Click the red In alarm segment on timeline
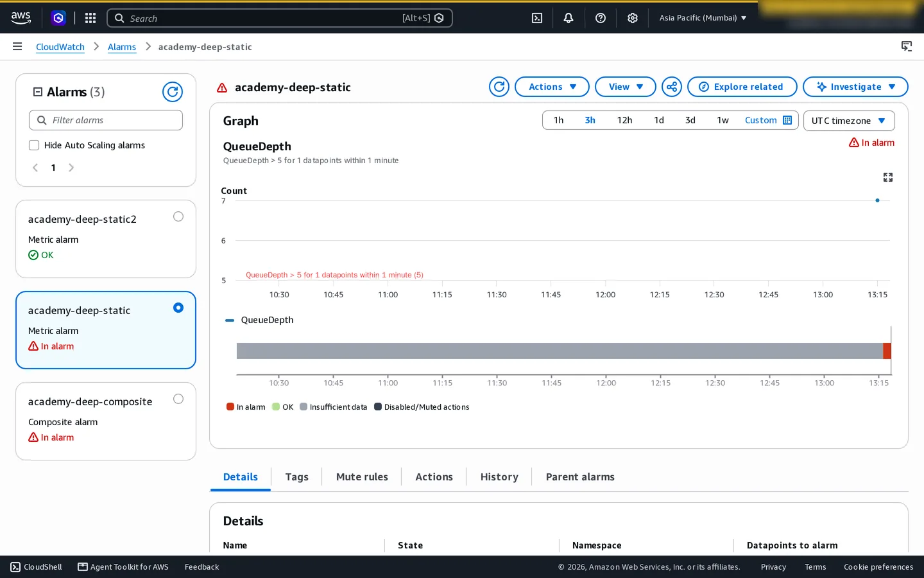 887,351
